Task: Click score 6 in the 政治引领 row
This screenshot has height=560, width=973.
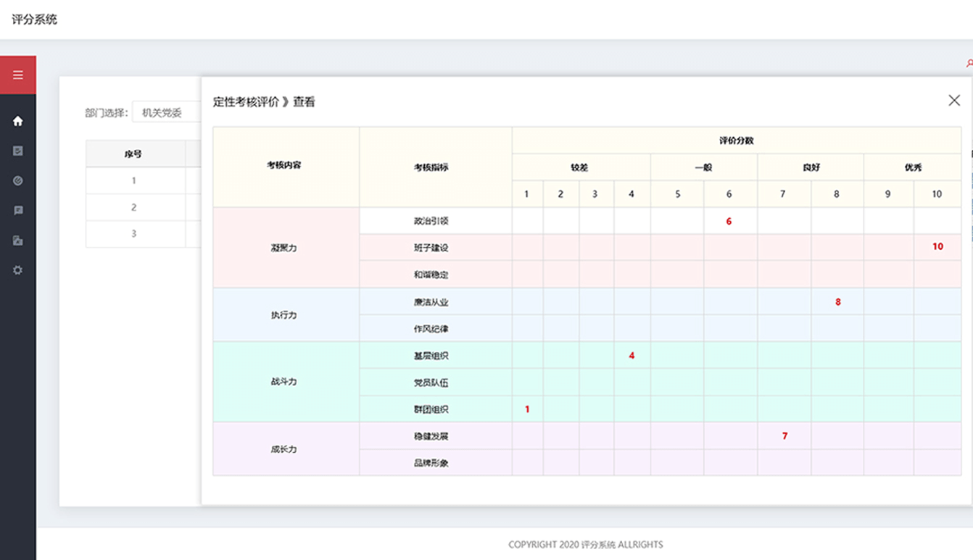Action: click(x=729, y=222)
